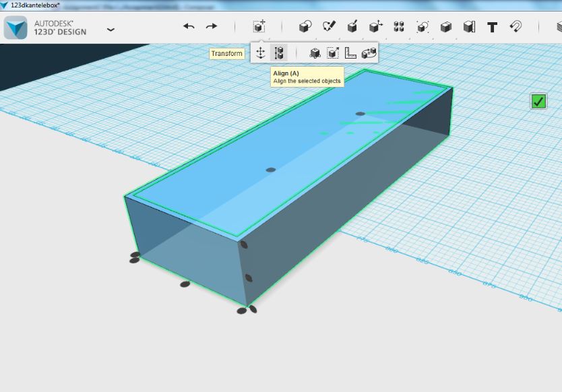Choose Smart Rotate in the Transform flyout
This screenshot has height=392, width=562.
pyautogui.click(x=369, y=53)
